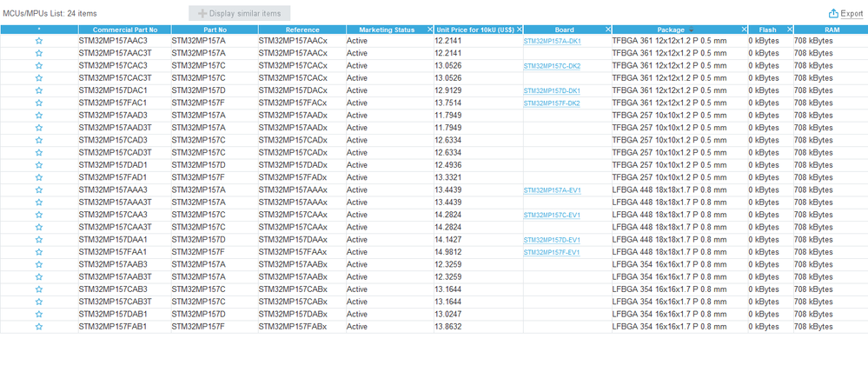
Task: Favorite the STM32MP157DAA1 part
Action: click(x=39, y=240)
